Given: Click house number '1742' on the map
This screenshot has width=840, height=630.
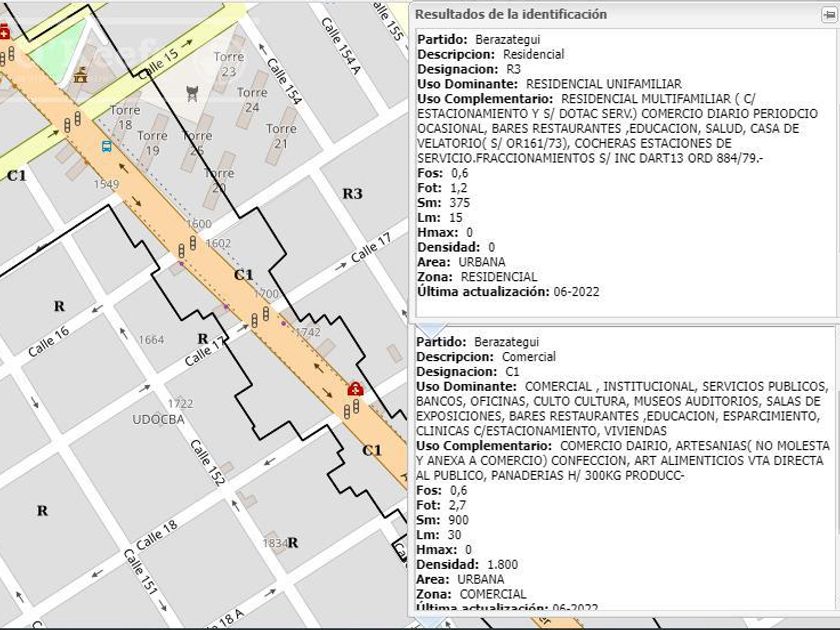Looking at the screenshot, I should 308,332.
